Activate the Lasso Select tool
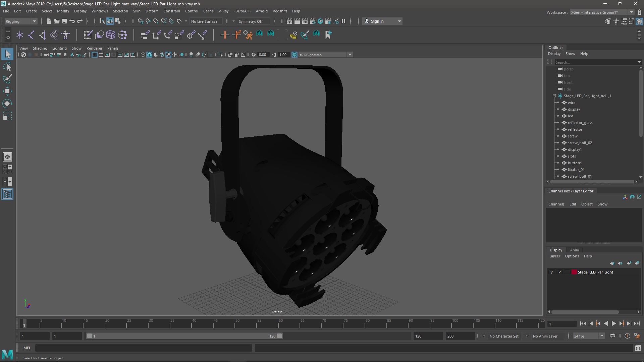 click(7, 66)
